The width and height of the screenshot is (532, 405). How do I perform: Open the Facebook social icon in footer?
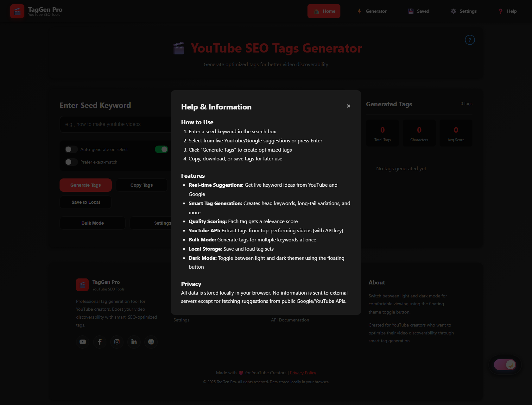(x=100, y=342)
